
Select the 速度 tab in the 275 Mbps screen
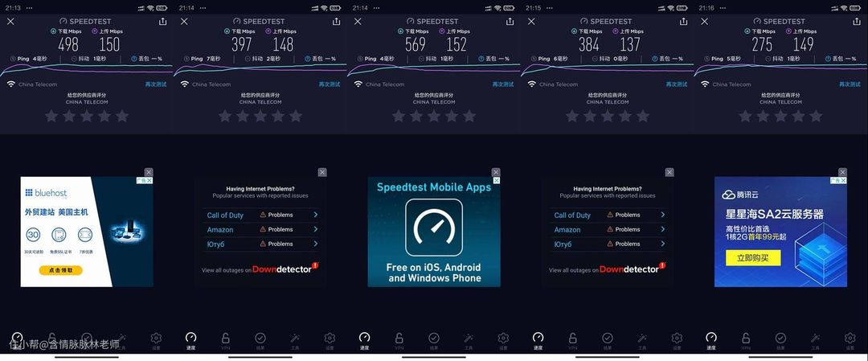pyautogui.click(x=711, y=340)
